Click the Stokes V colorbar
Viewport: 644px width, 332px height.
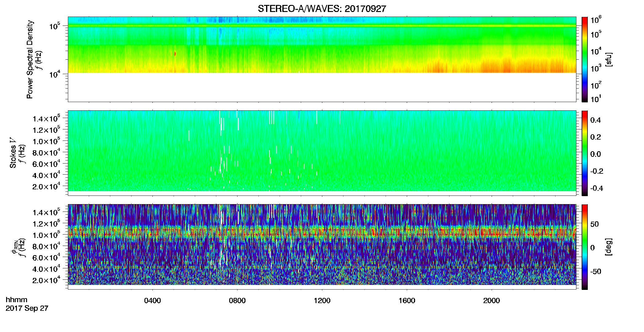(584, 153)
